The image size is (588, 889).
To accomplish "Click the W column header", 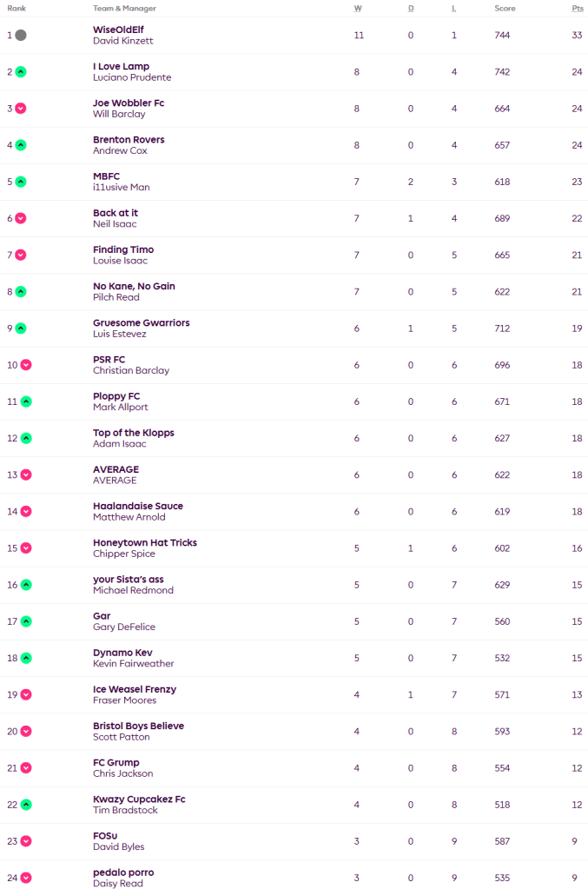I will (x=358, y=8).
